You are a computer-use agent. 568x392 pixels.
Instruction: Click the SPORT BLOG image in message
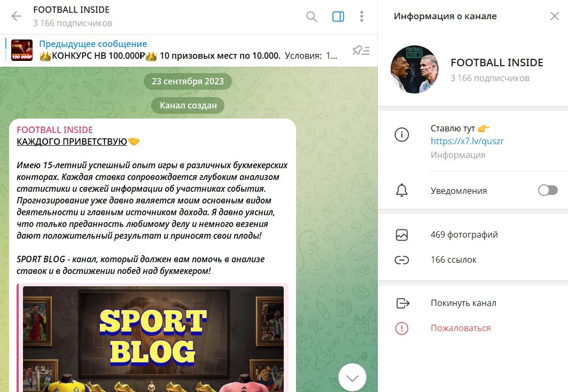[x=153, y=339]
